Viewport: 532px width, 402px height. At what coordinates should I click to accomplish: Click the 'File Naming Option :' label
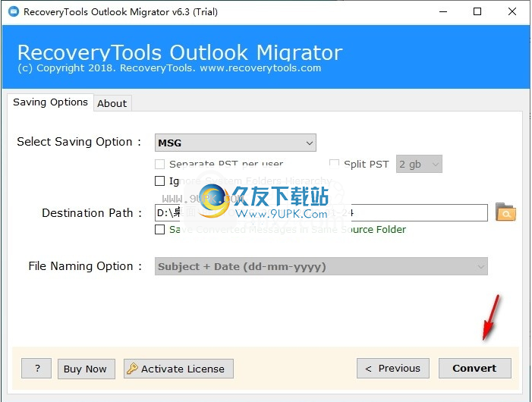coord(85,266)
